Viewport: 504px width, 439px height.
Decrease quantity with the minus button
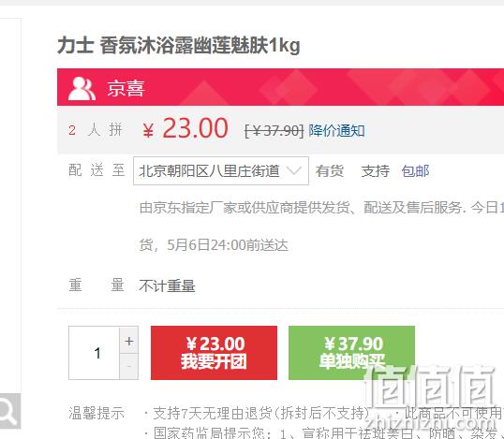pos(129,366)
